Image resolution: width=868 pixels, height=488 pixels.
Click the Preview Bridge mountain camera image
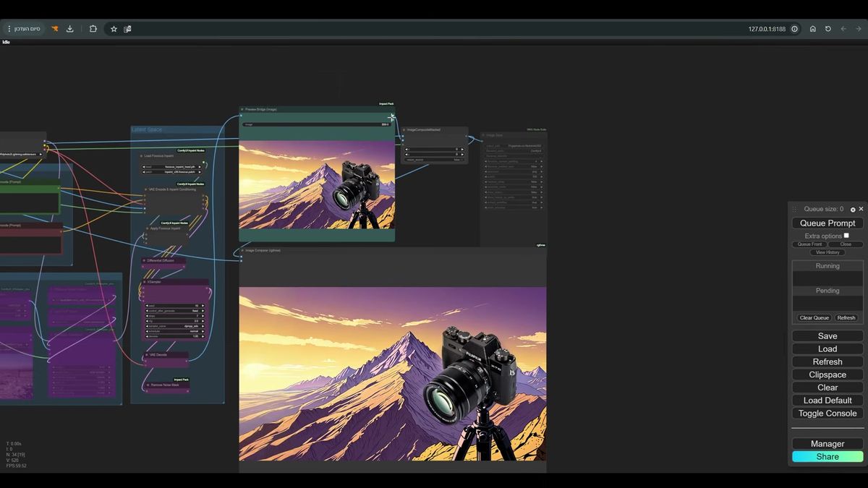(x=317, y=184)
